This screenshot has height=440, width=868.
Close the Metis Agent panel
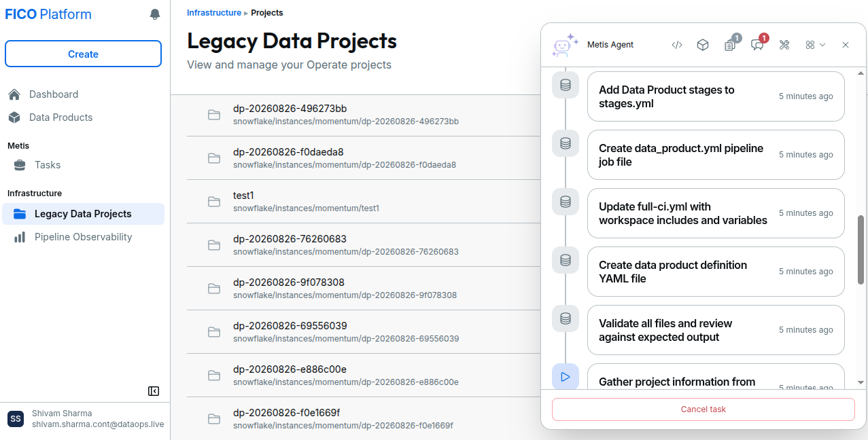pos(846,45)
